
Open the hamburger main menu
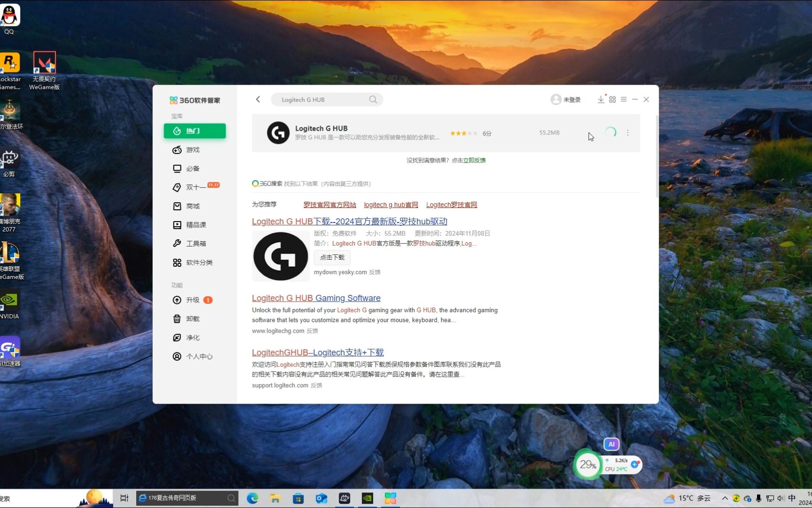click(x=624, y=99)
